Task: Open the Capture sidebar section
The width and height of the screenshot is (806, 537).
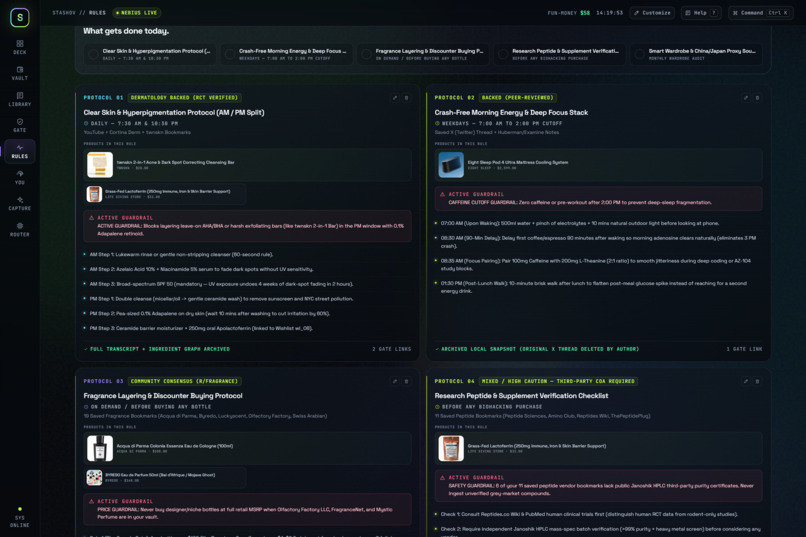Action: [x=20, y=203]
